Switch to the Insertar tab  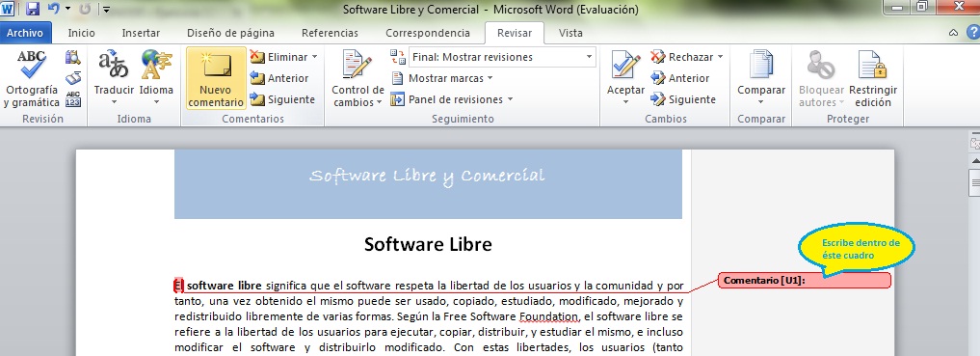click(141, 33)
